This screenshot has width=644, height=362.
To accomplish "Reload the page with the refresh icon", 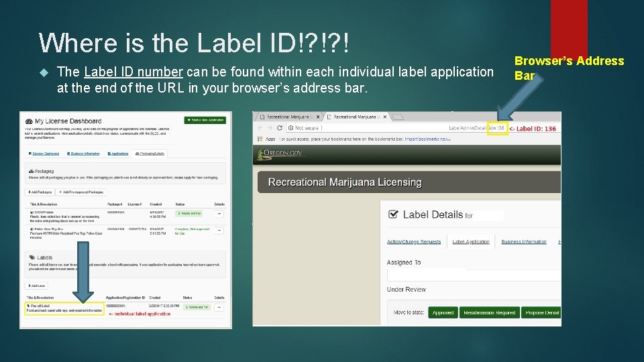I will point(280,128).
